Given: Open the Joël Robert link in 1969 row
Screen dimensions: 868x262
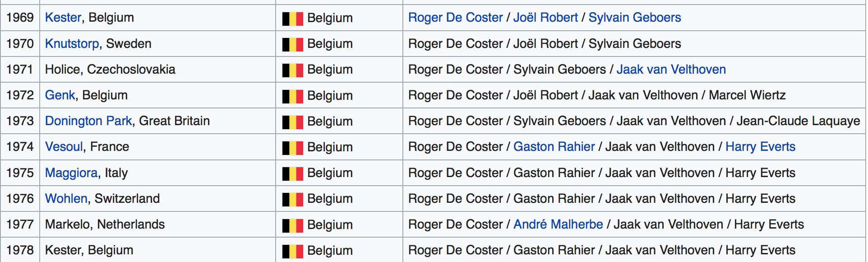Looking at the screenshot, I should click(x=546, y=18).
